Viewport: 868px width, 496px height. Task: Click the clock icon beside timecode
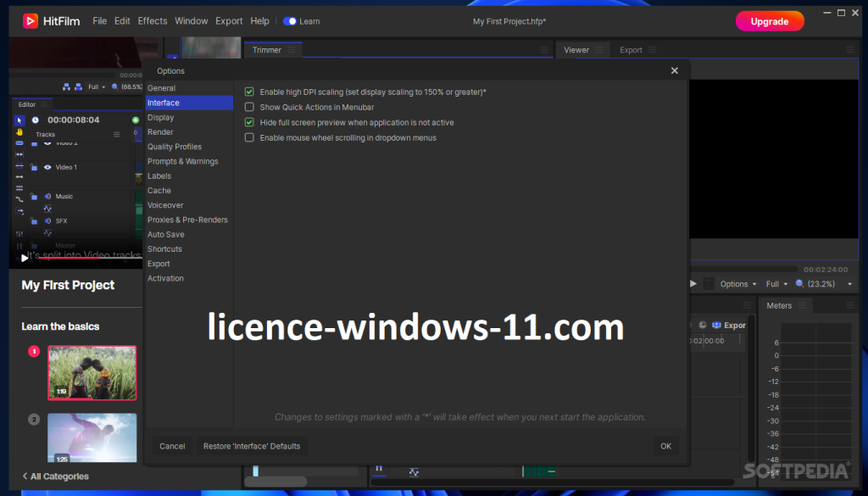click(35, 120)
